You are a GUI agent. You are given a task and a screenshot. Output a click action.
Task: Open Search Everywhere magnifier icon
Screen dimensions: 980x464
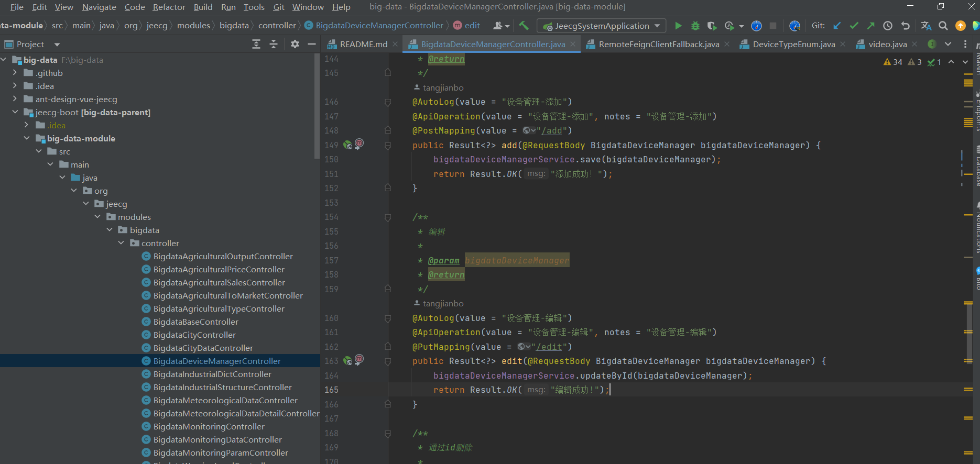tap(943, 26)
